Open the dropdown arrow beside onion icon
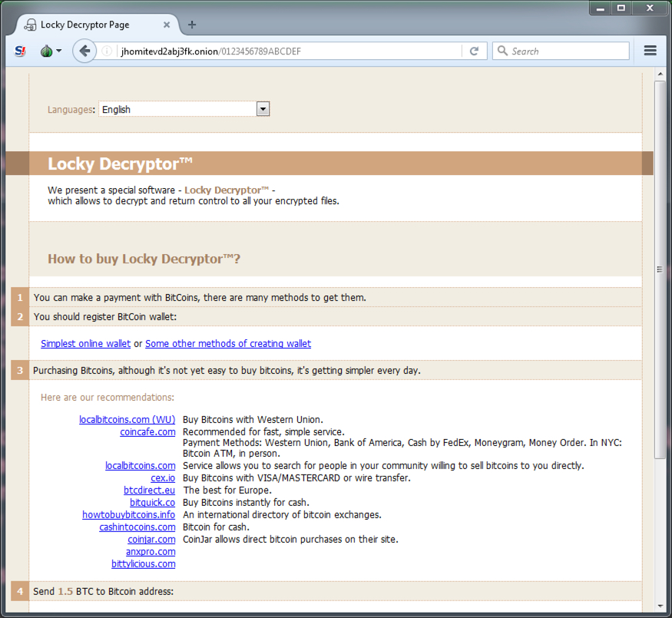The width and height of the screenshot is (672, 618). click(x=58, y=51)
